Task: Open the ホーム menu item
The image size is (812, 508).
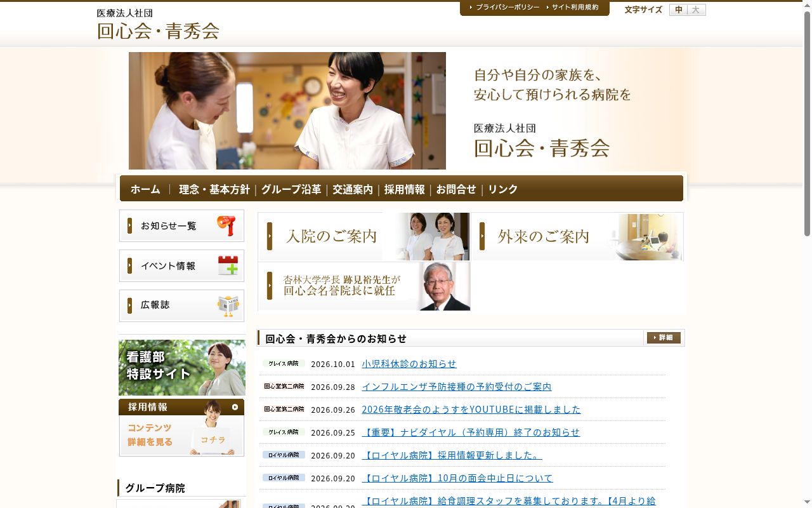Action: (145, 189)
